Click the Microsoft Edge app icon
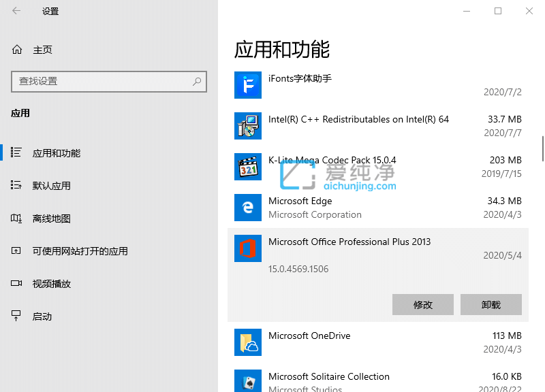The height and width of the screenshot is (392, 545). 247,208
